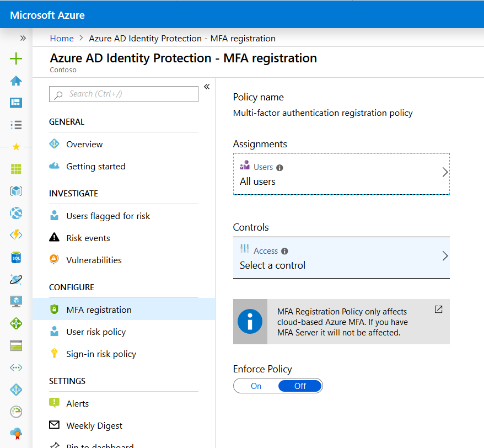Go to Home breadcrumb link
This screenshot has height=448, width=484.
[62, 38]
